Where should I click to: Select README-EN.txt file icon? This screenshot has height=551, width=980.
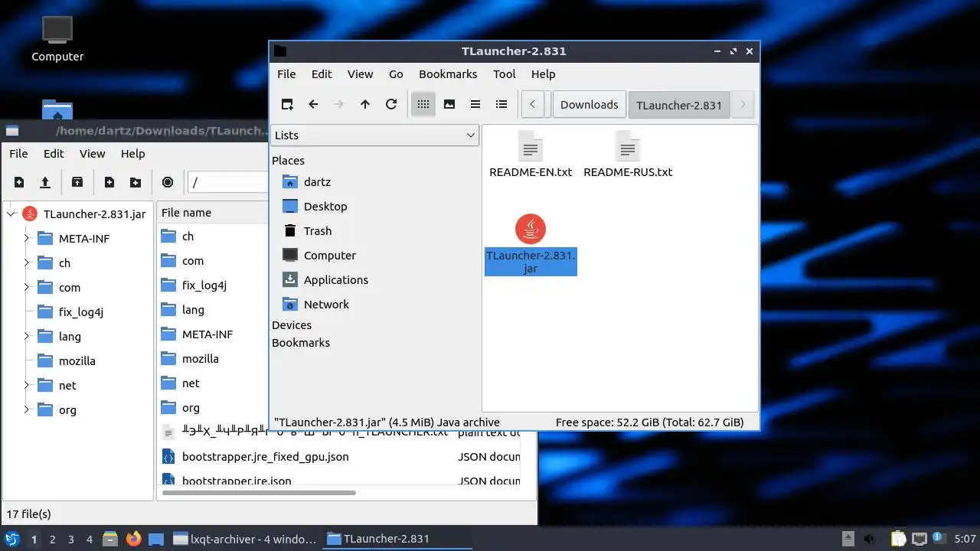coord(530,146)
